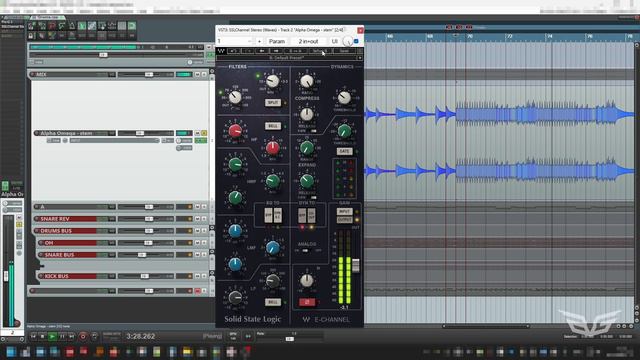Click the Pause button in transport
Image resolution: width=640 pixels, height=360 pixels.
(62, 336)
